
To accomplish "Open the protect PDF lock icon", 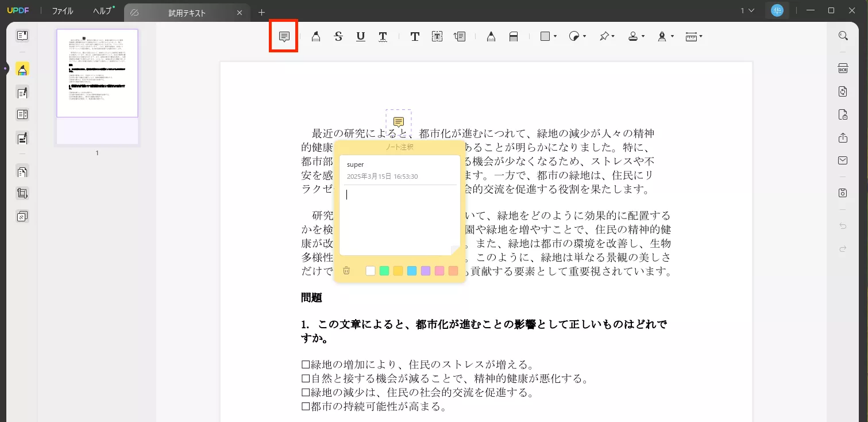I will click(843, 114).
